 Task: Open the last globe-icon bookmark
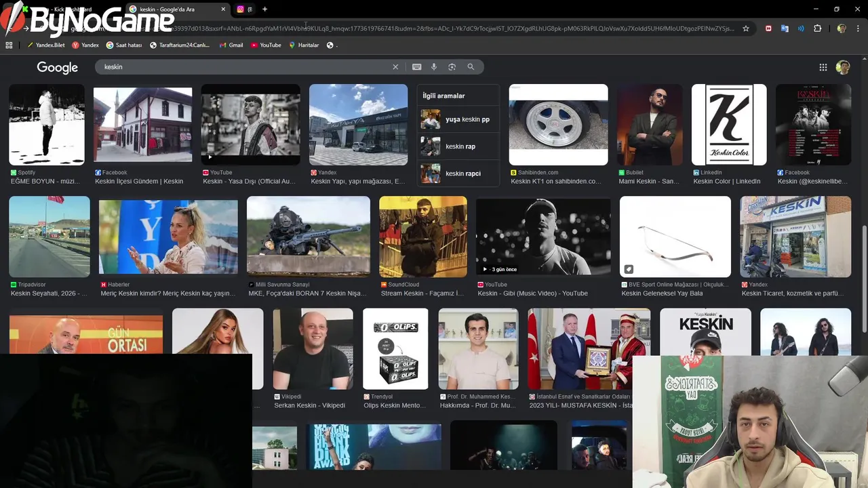click(330, 45)
